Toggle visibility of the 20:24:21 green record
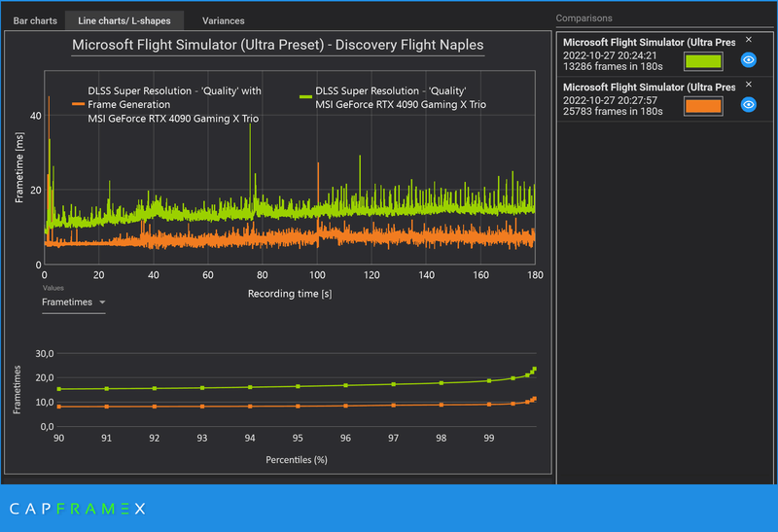The height and width of the screenshot is (532, 778). click(748, 60)
